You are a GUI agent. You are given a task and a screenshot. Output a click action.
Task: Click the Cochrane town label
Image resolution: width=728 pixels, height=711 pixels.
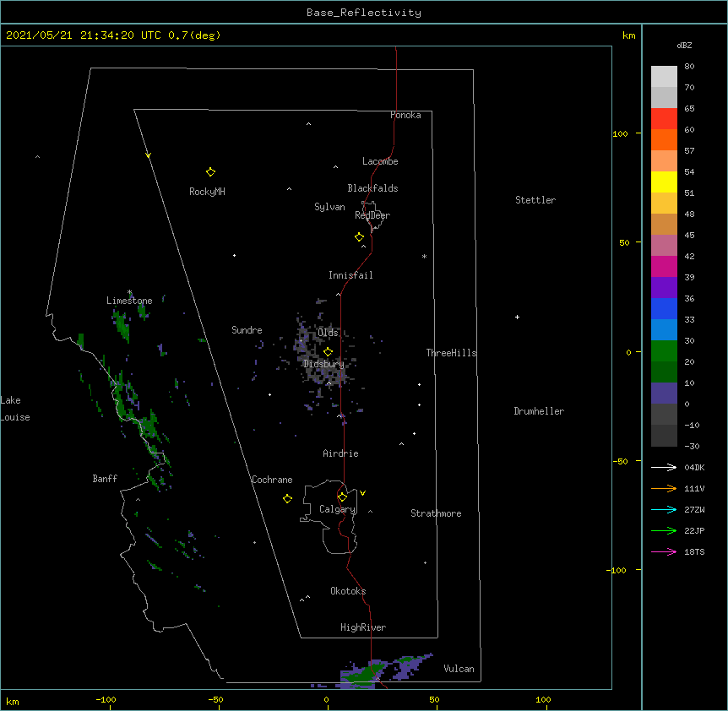pyautogui.click(x=272, y=480)
